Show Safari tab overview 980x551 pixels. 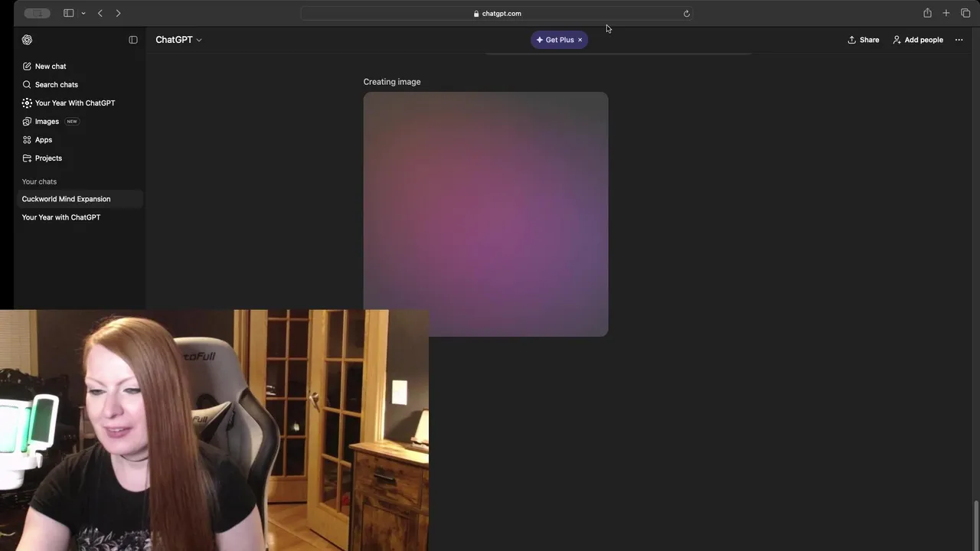tap(965, 13)
